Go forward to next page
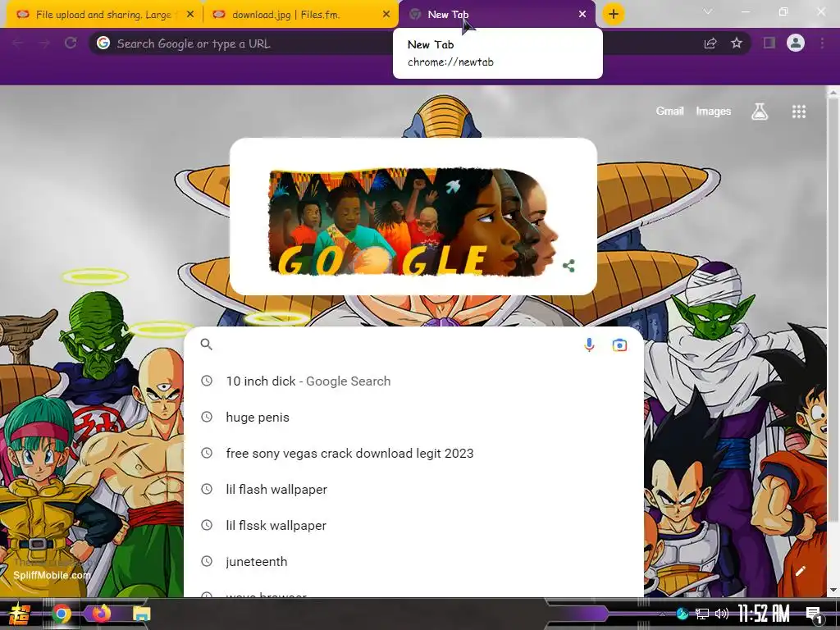 click(44, 43)
